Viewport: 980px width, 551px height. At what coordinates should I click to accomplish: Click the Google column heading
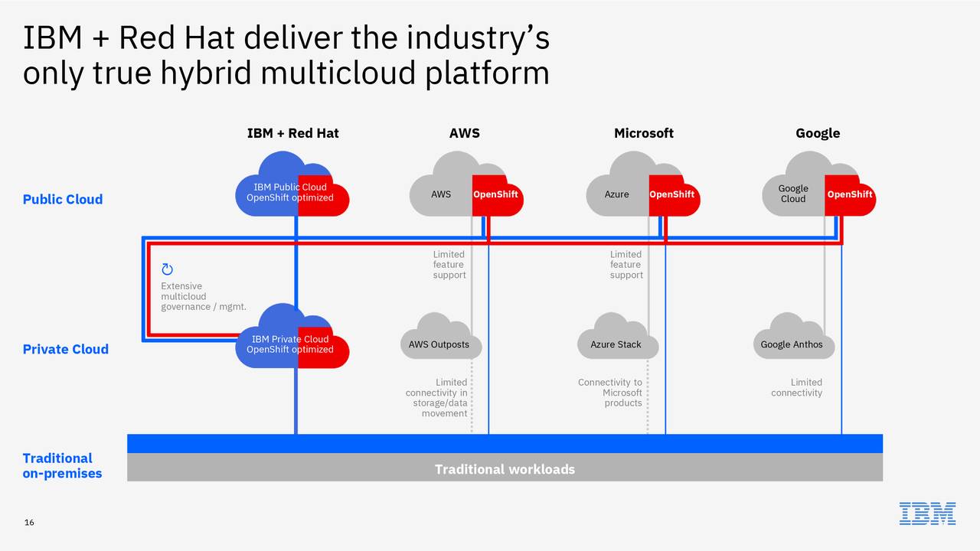pyautogui.click(x=818, y=133)
